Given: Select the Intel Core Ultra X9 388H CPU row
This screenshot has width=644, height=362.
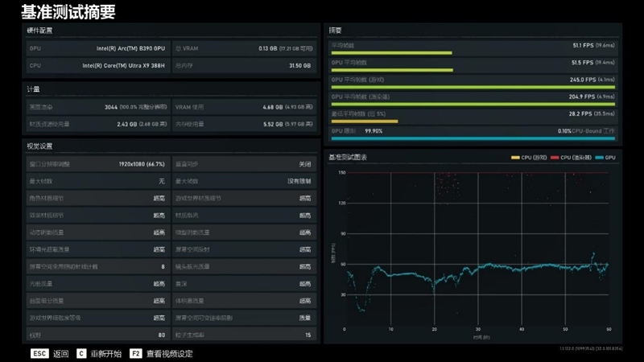Looking at the screenshot, I should pyautogui.click(x=98, y=66).
